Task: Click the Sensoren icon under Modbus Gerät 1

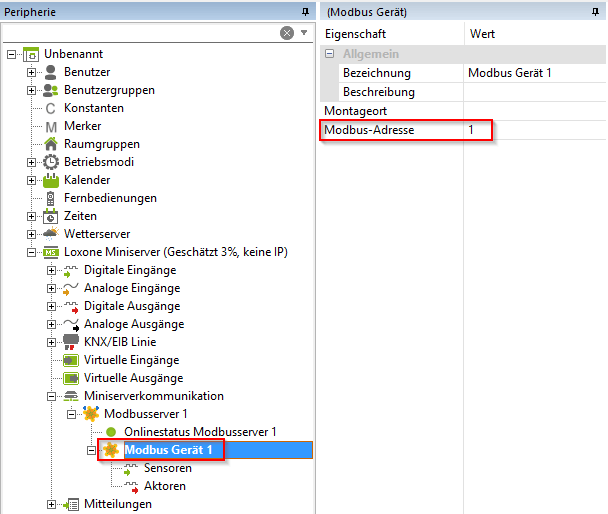Action: click(131, 469)
